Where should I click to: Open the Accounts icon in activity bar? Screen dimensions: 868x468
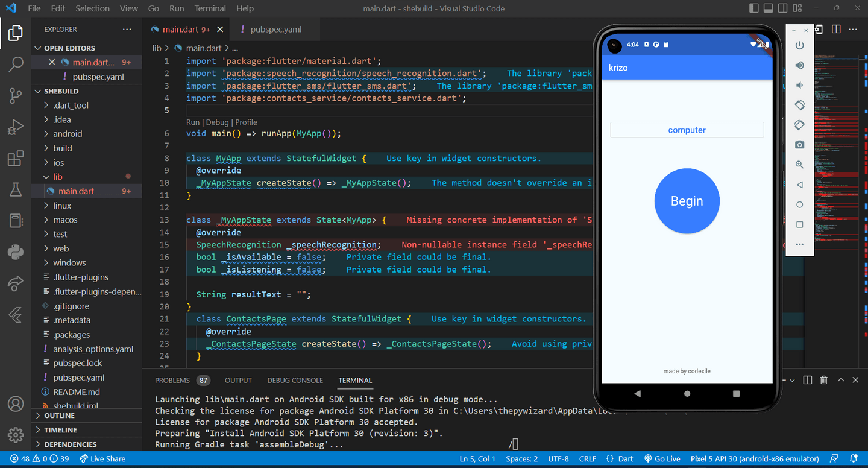pos(16,403)
